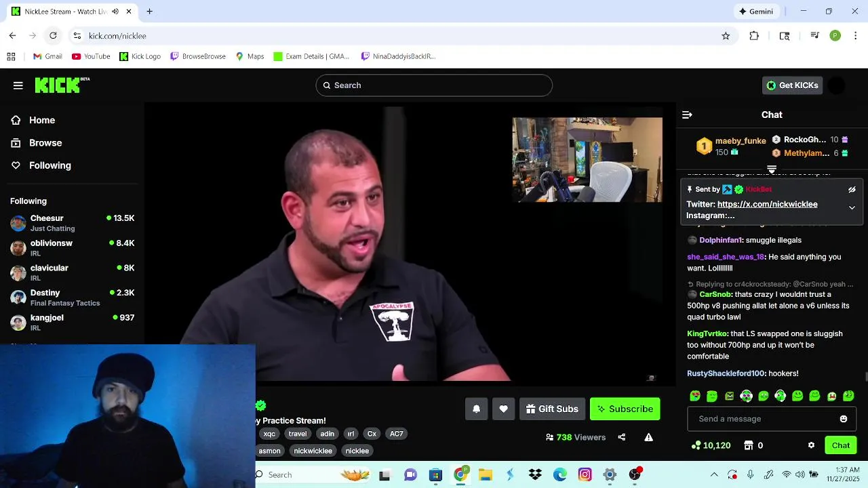Open Instagram from the taskbar
868x488 pixels.
pyautogui.click(x=585, y=475)
